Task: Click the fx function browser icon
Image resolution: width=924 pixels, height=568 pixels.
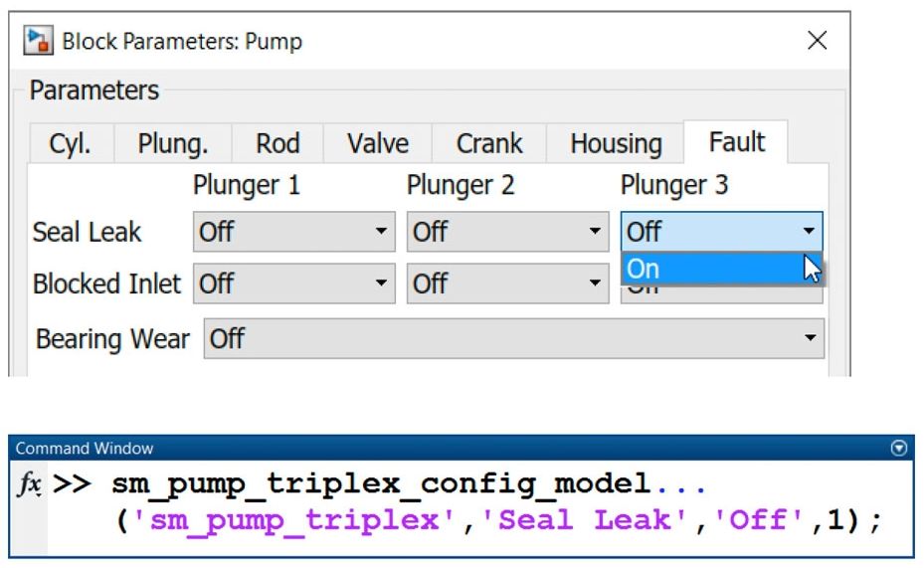Action: tap(29, 485)
